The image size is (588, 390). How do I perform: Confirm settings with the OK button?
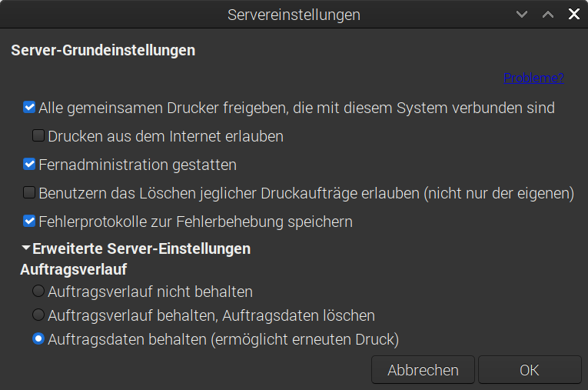coord(529,370)
